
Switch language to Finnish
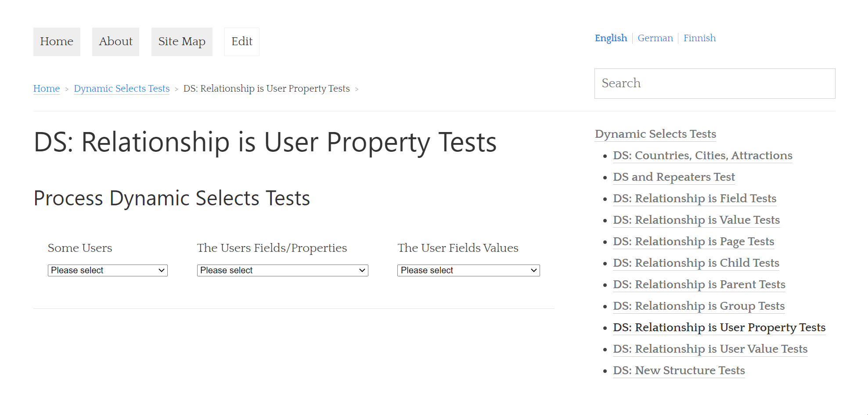click(699, 38)
